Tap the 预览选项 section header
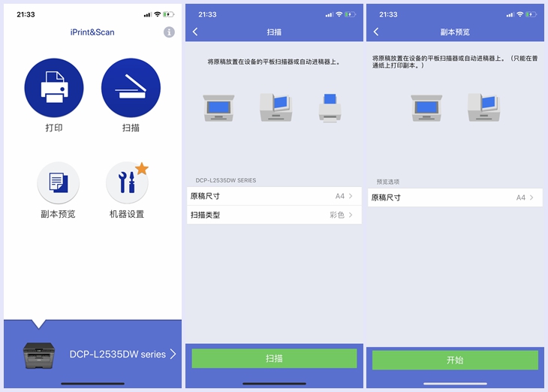This screenshot has width=548, height=392. (388, 182)
